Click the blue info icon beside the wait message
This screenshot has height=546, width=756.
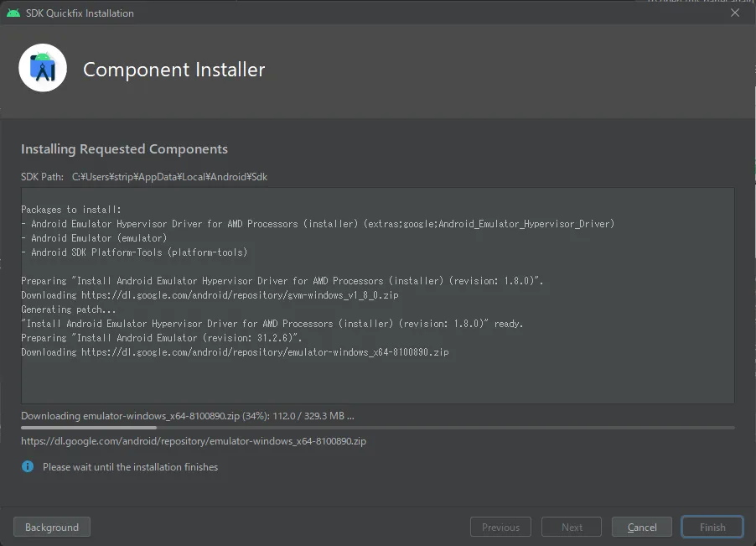point(28,467)
